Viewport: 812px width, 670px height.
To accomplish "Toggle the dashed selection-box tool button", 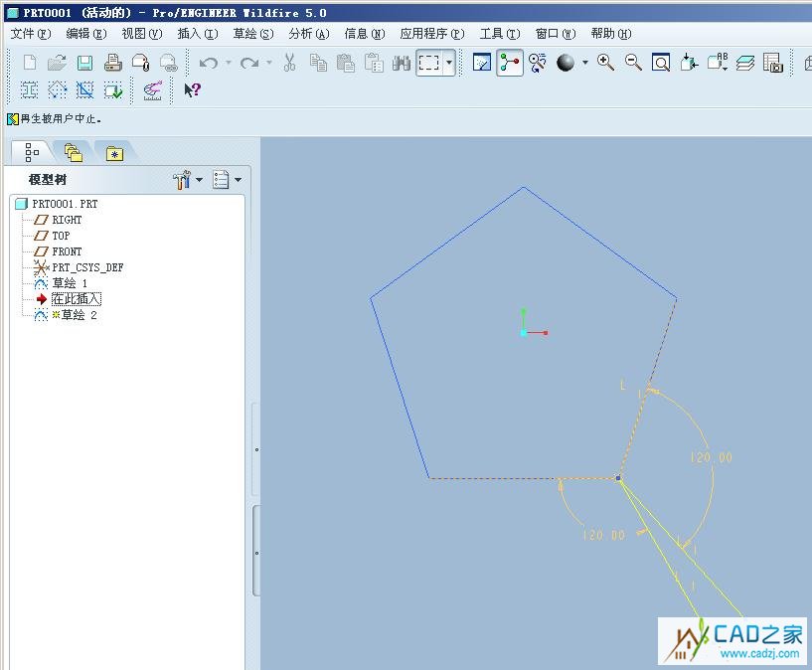I will coord(428,63).
